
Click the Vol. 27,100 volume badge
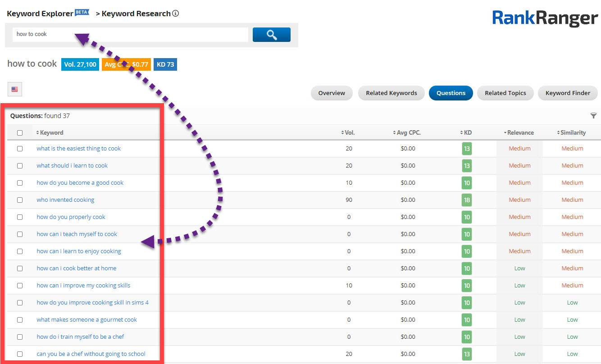pos(80,64)
